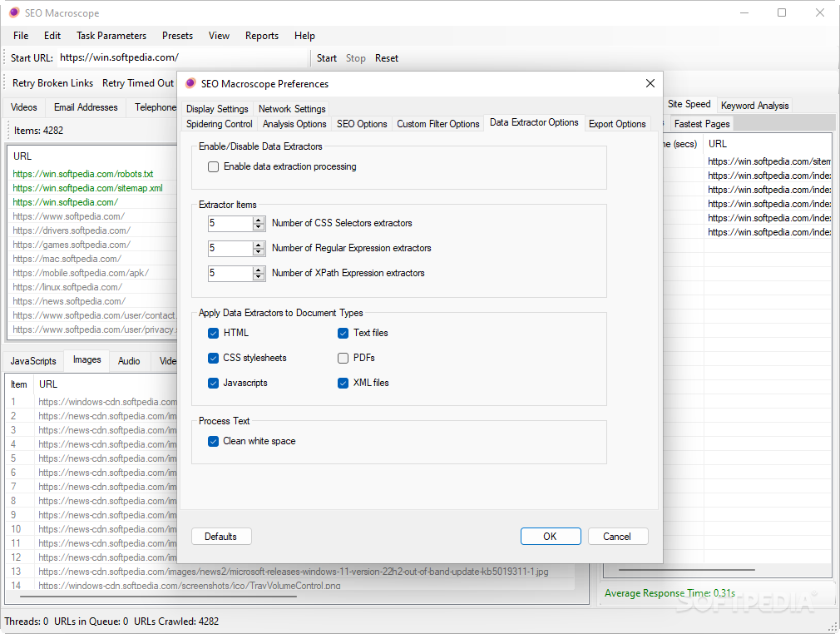Open the Email Addresses tab
The height and width of the screenshot is (634, 840).
[86, 107]
